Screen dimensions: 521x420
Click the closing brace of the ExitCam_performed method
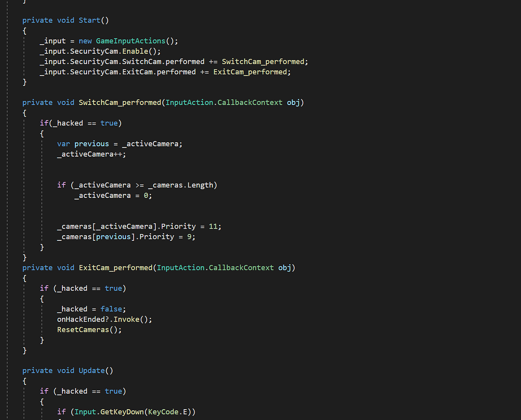coord(24,350)
